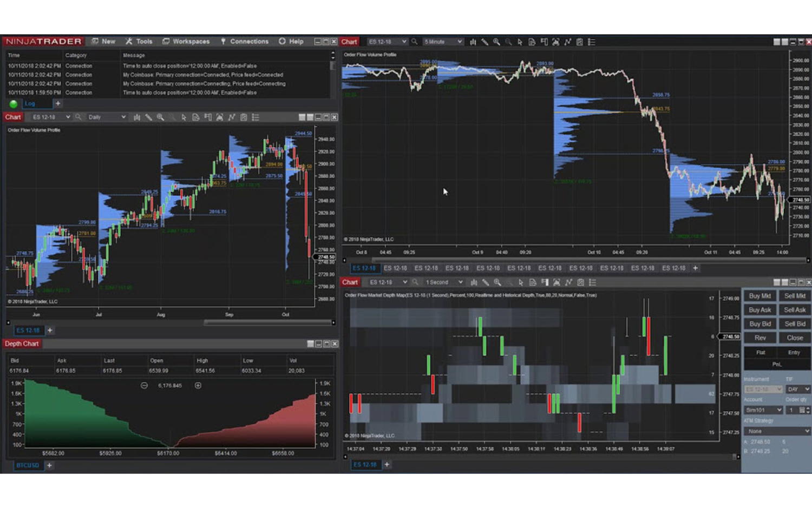This screenshot has width=812, height=508.
Task: Click the chart properties list icon on the Daily chart
Action: [x=256, y=117]
